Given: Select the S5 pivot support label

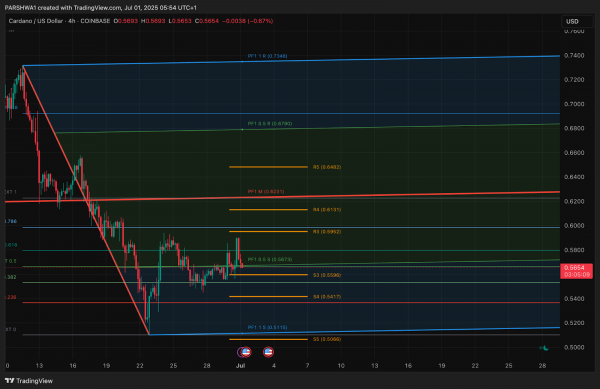Looking at the screenshot, I should [327, 339].
